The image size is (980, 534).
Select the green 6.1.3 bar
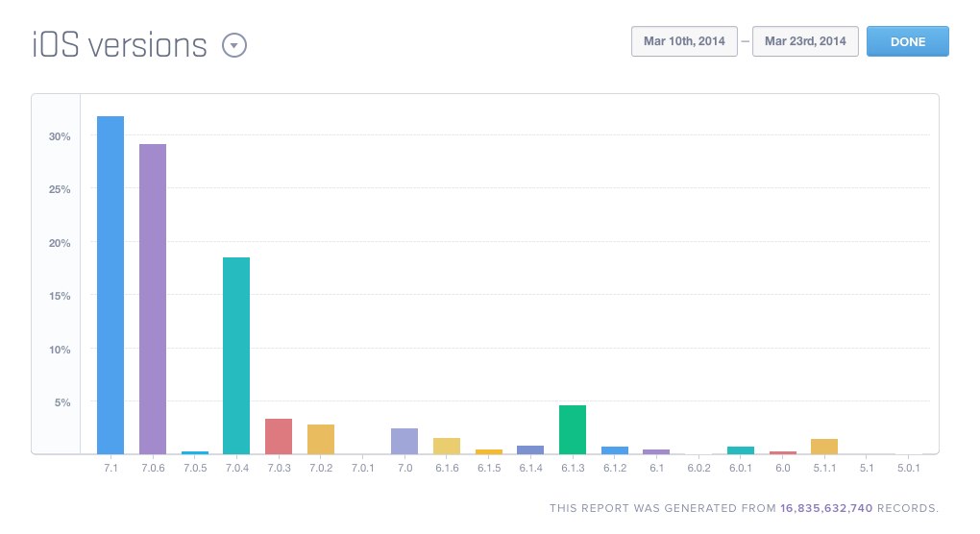point(573,429)
